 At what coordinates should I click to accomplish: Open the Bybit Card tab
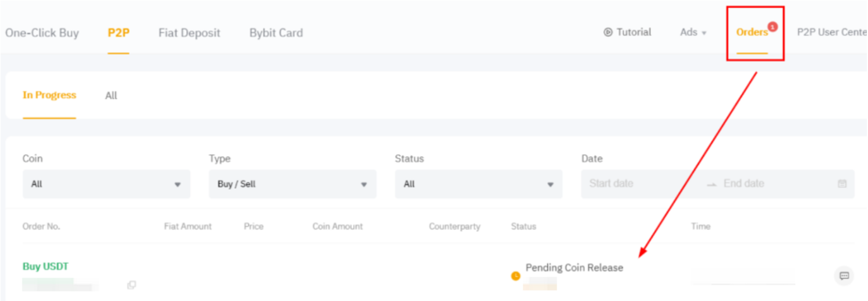[276, 33]
